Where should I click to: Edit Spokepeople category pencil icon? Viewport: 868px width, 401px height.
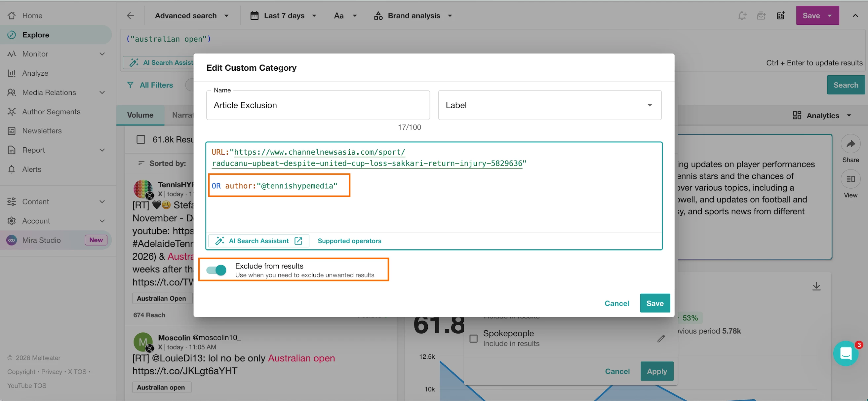[x=661, y=338]
